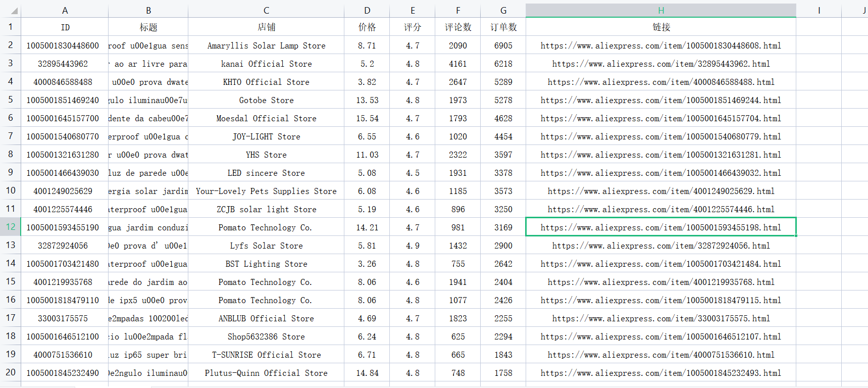Select link cell ending 1005001830448608.html
Screen dimensions: 868x388
661,45
